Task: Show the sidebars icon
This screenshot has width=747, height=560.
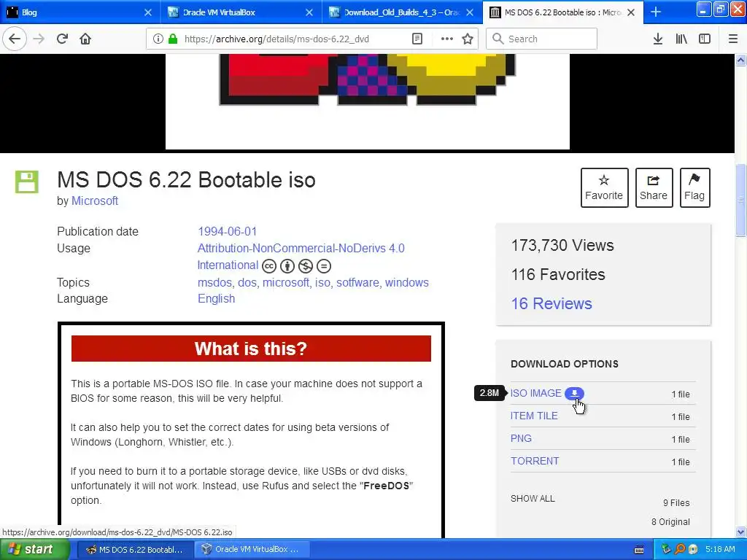Action: coord(705,39)
